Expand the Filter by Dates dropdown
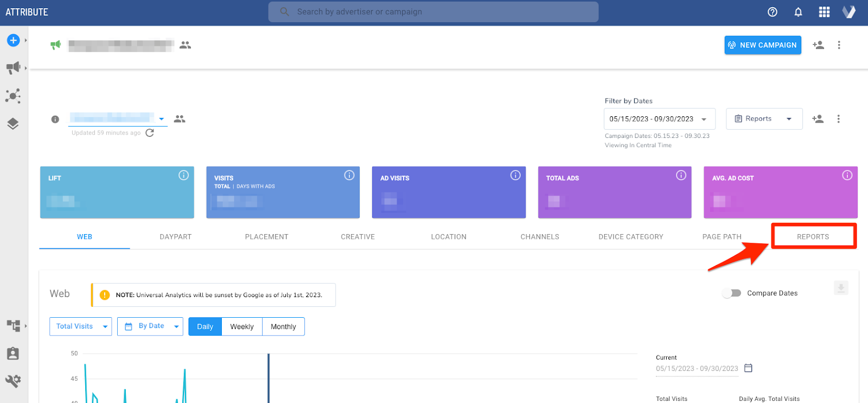The height and width of the screenshot is (403, 868). pyautogui.click(x=659, y=119)
